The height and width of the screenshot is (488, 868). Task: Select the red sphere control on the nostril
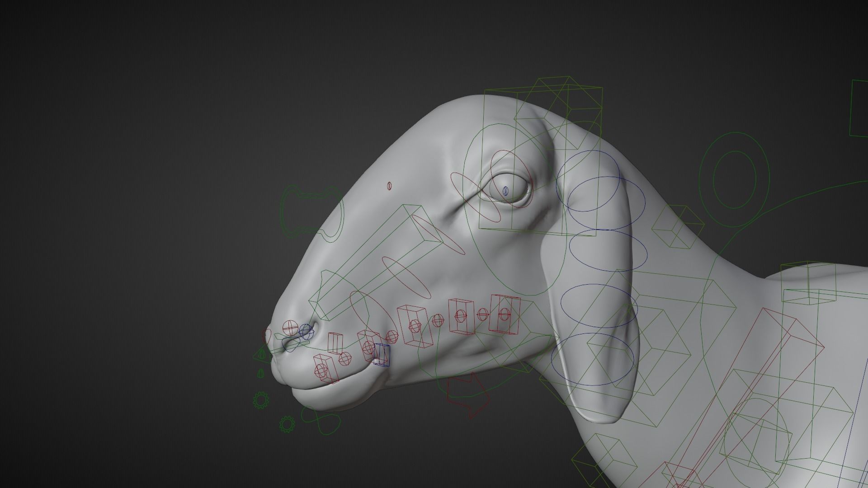click(x=290, y=328)
